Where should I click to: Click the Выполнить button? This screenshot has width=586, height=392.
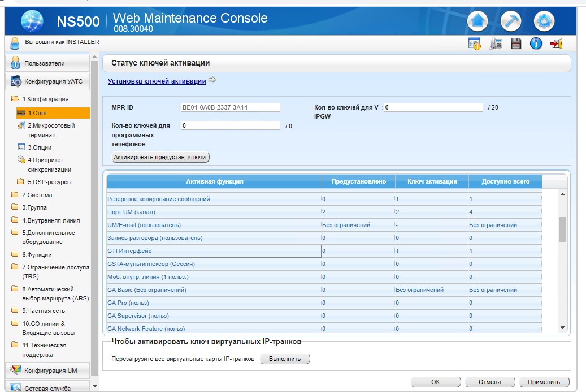[285, 359]
